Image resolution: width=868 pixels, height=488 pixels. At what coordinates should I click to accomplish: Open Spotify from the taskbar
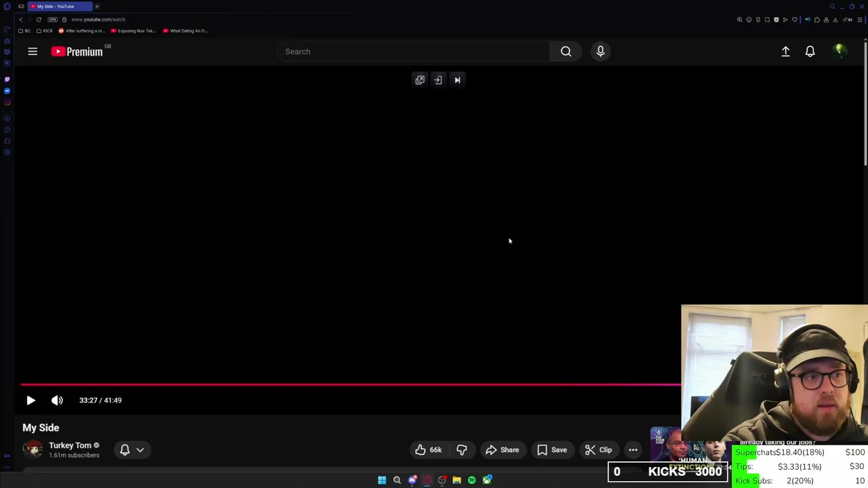[472, 480]
